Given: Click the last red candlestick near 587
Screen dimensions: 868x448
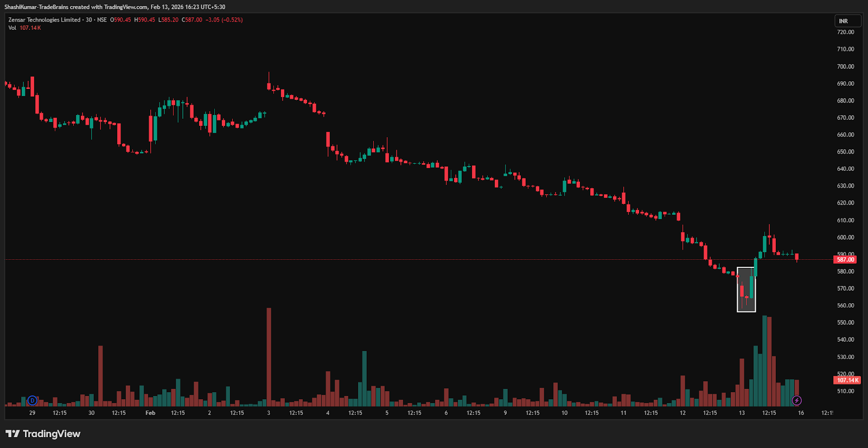Looking at the screenshot, I should pyautogui.click(x=796, y=257).
